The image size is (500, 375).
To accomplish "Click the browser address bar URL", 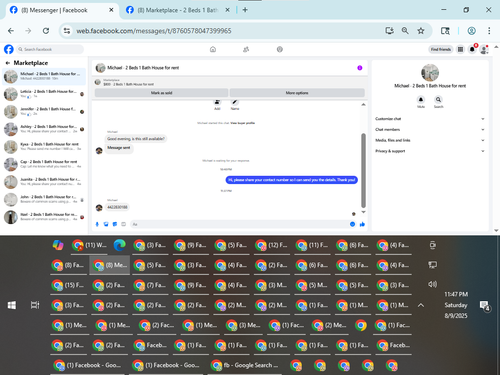I will [154, 31].
